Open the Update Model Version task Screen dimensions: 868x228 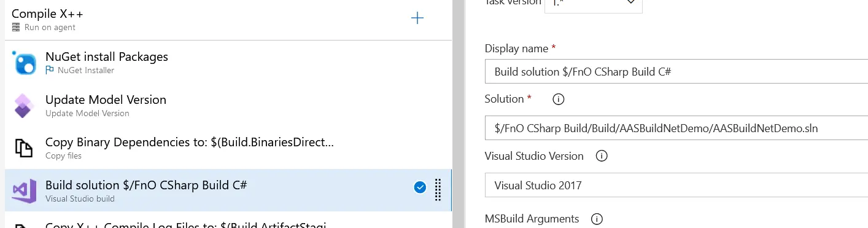(228, 105)
